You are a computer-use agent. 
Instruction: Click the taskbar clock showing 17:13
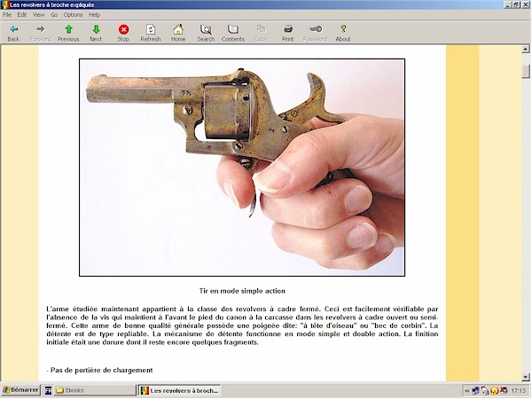(518, 391)
